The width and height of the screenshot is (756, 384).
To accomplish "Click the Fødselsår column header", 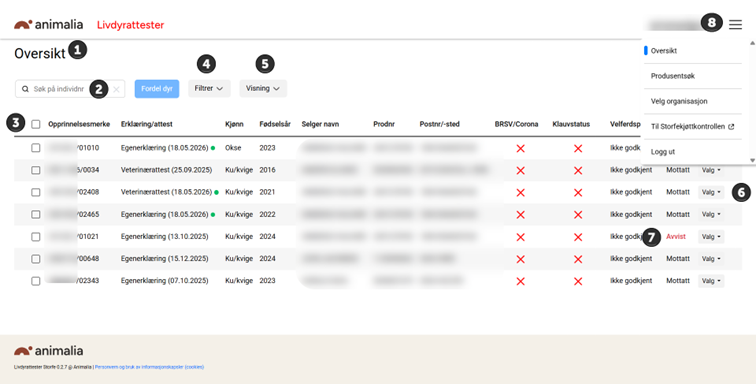I will (x=275, y=124).
